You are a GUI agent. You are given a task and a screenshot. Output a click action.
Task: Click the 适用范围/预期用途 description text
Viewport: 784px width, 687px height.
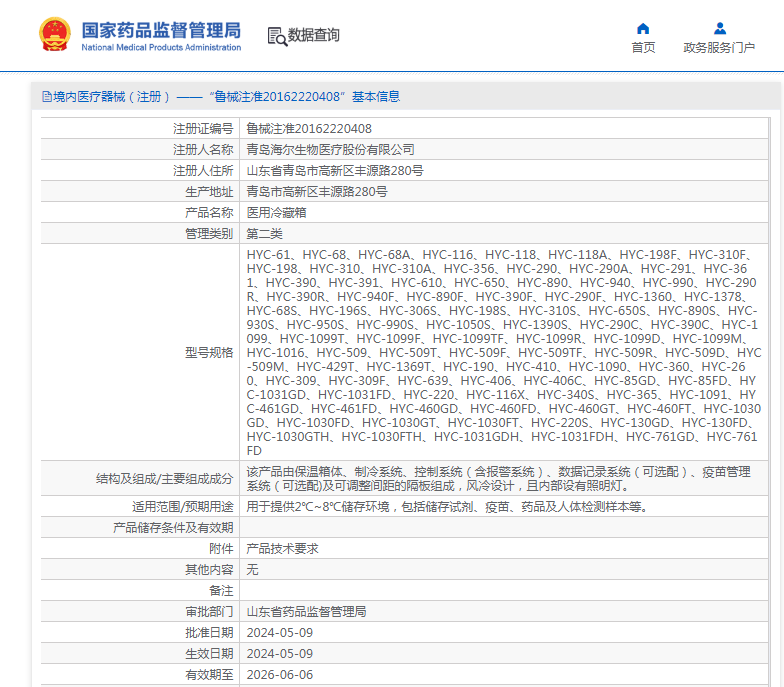coord(447,507)
